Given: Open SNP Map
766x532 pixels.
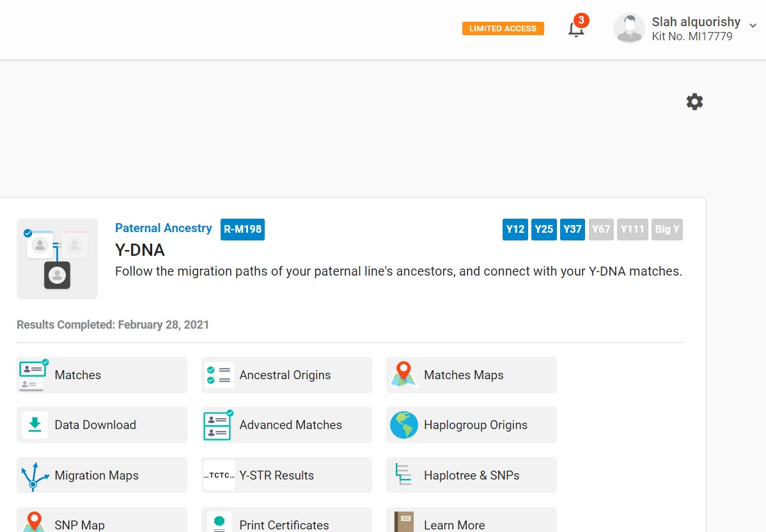Looking at the screenshot, I should tap(80, 525).
